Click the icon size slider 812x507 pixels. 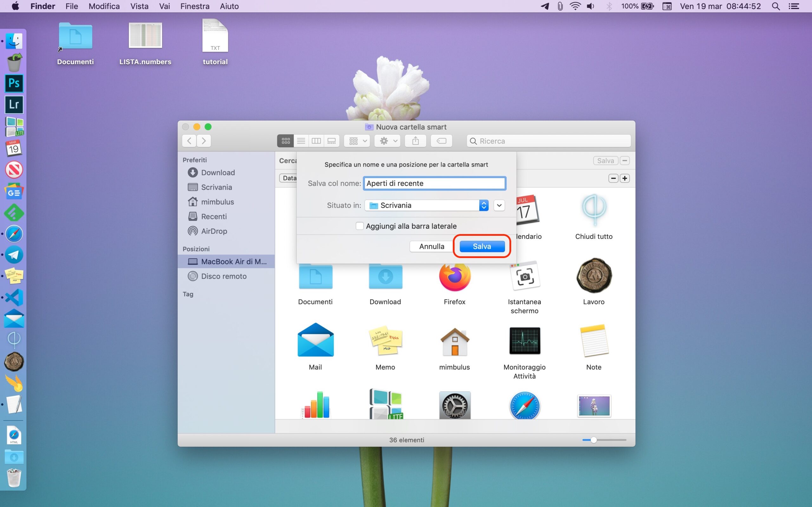point(593,440)
